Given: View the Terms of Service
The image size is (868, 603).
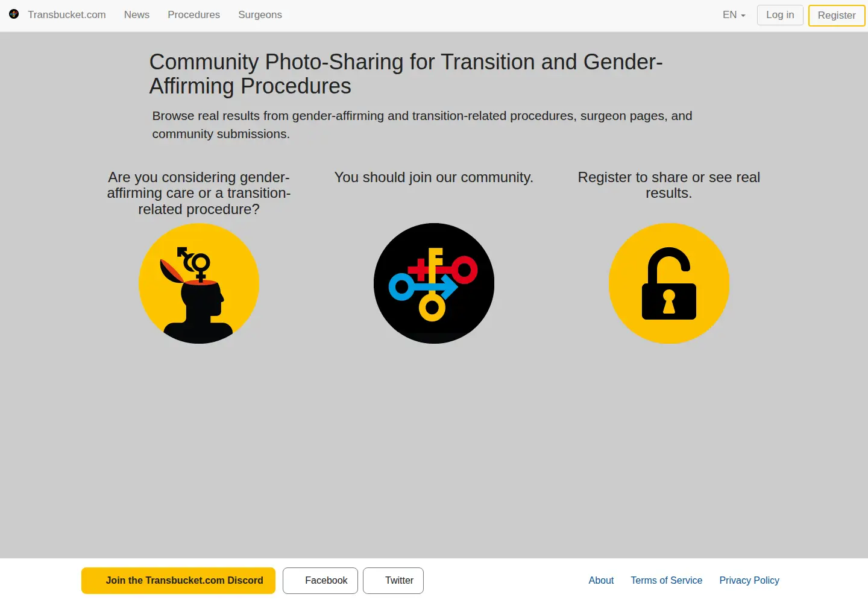Looking at the screenshot, I should pos(667,581).
